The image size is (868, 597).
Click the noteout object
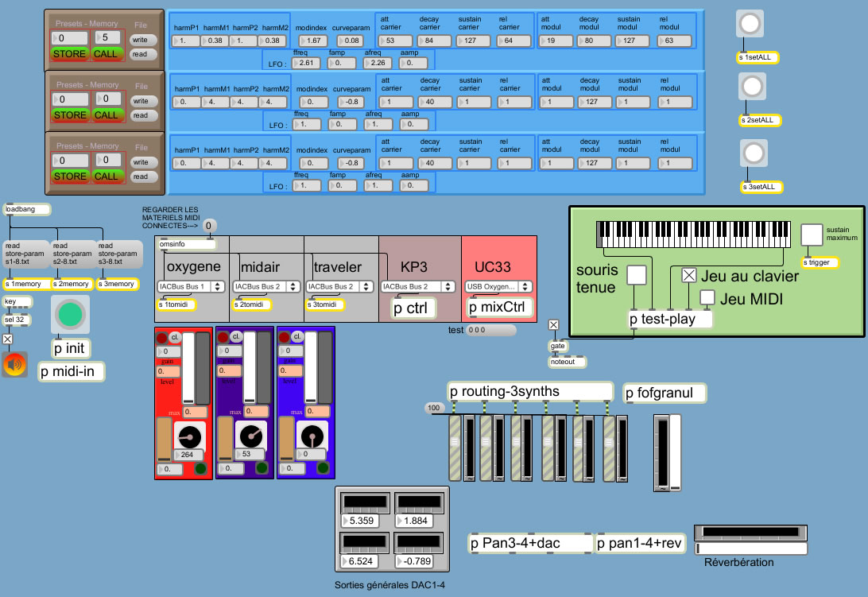point(567,362)
